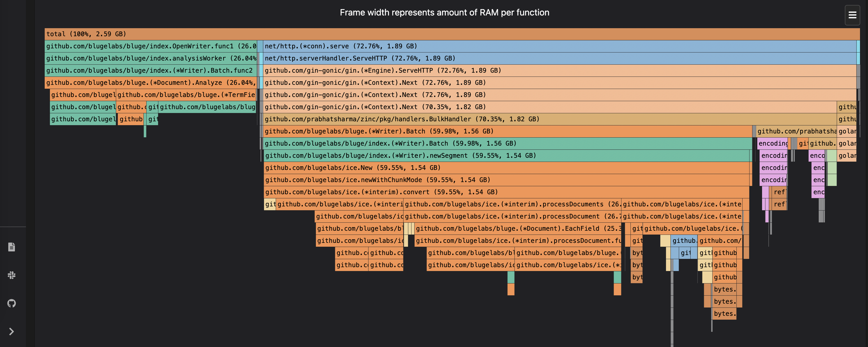
Task: Select ice.(*interim).processDocuments frame
Action: [512, 204]
